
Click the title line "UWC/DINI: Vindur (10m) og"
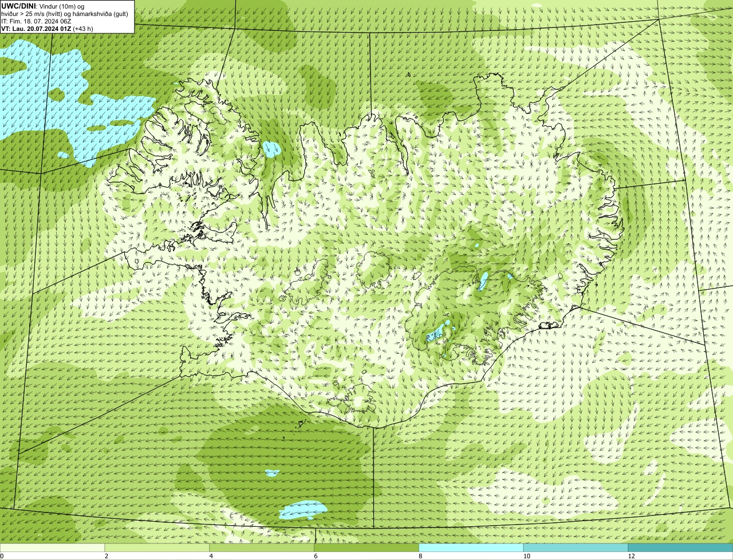(x=42, y=6)
